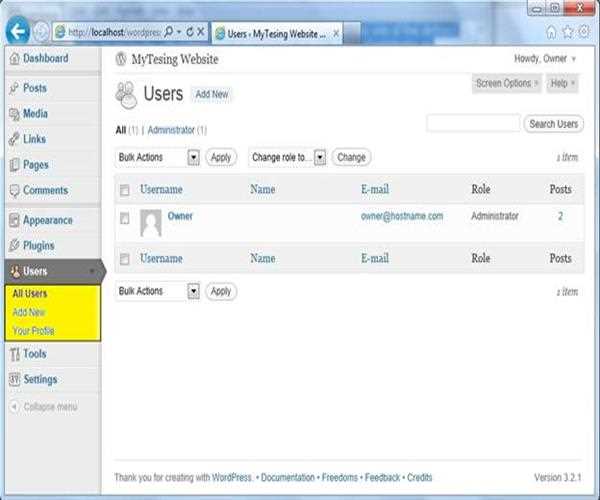600x500 pixels.
Task: Toggle the select-all checkbox in table footer
Action: click(125, 259)
